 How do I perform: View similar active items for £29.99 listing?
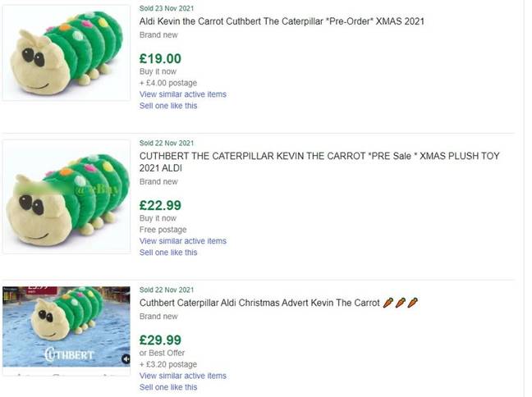[183, 376]
